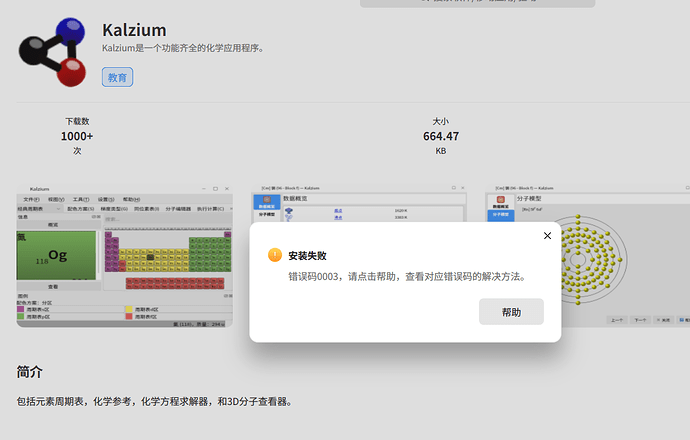690x440 pixels.
Task: Click the orange warning icon in dialog
Action: coord(275,255)
